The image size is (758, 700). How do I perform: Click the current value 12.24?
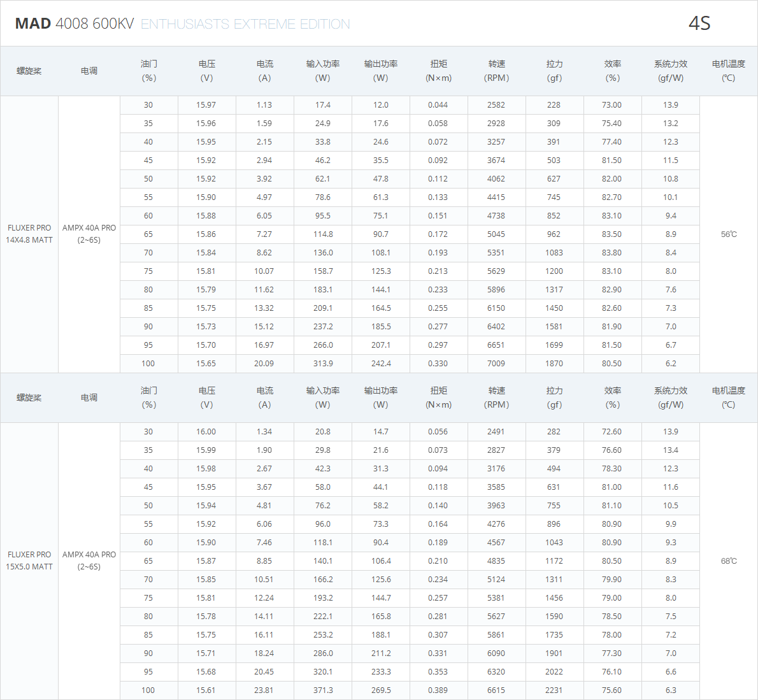click(264, 598)
